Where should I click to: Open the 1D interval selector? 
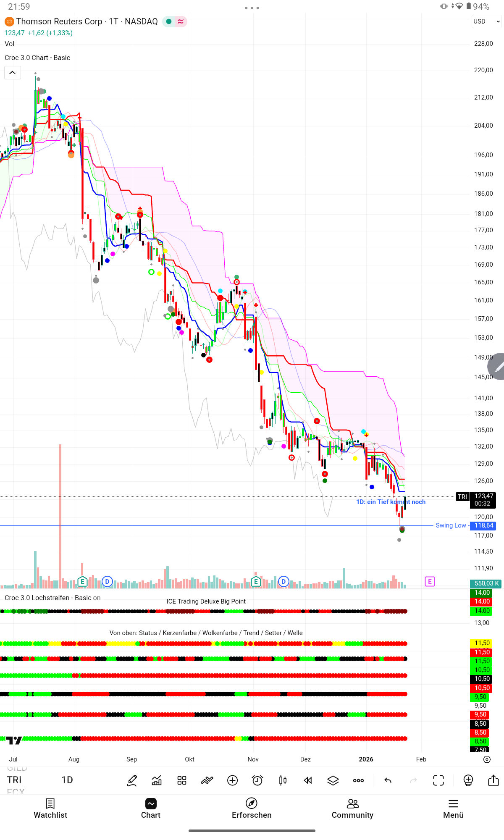67,780
